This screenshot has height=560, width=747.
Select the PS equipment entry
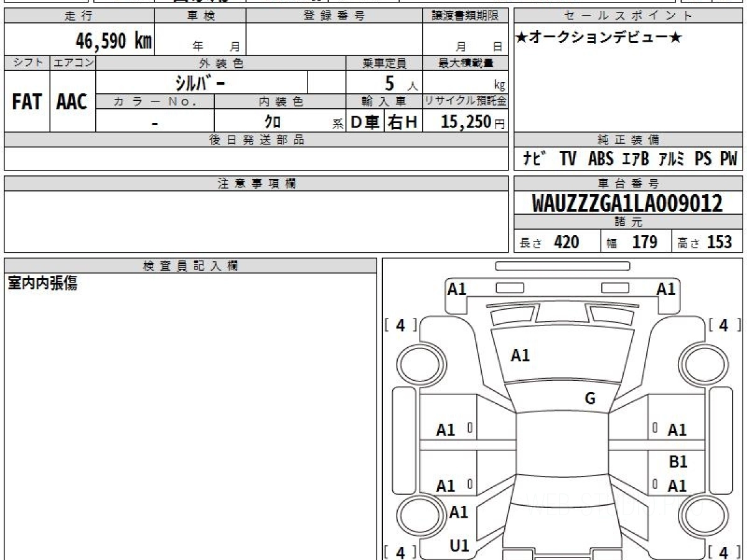(x=703, y=159)
